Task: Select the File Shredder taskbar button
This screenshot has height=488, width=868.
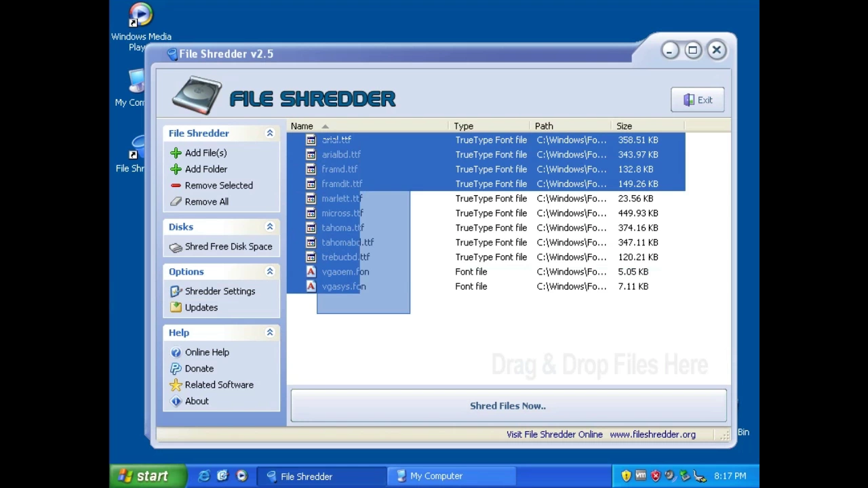Action: point(322,476)
